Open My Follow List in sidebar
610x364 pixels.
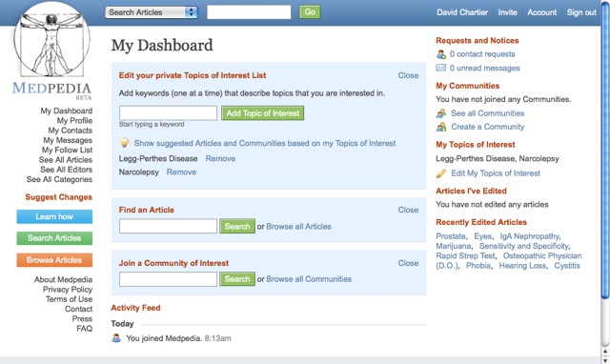68,150
